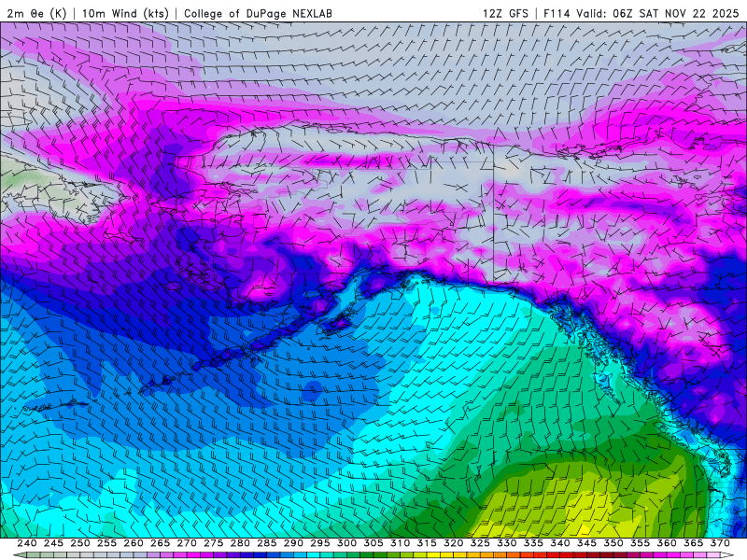
Task: Click the '2m θe (K)' title text
Action: (36, 13)
